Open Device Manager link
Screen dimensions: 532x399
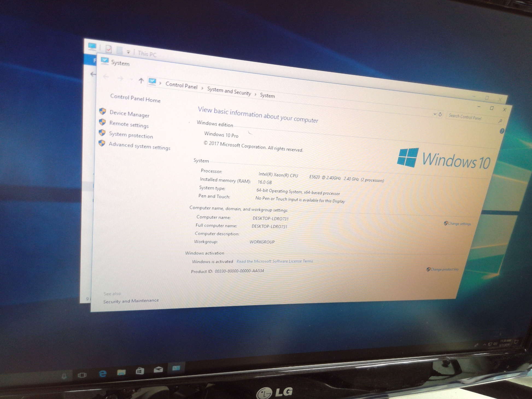(x=129, y=115)
